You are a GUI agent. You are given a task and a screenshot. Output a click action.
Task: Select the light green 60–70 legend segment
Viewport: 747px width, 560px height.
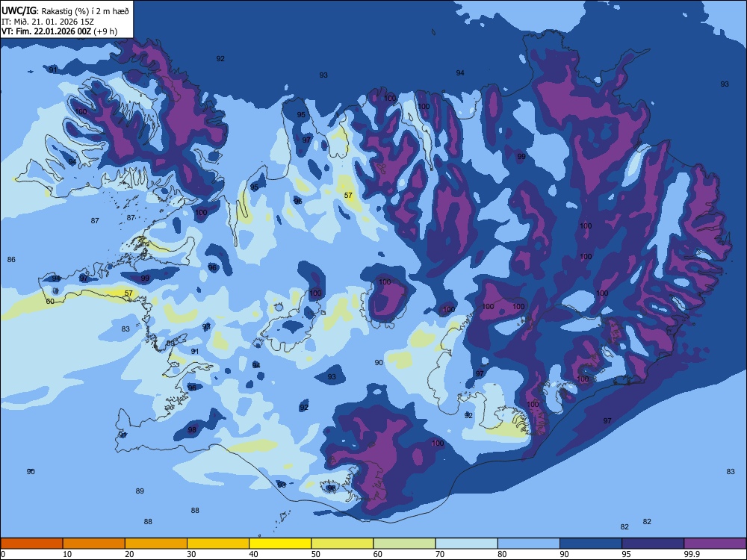[404, 544]
